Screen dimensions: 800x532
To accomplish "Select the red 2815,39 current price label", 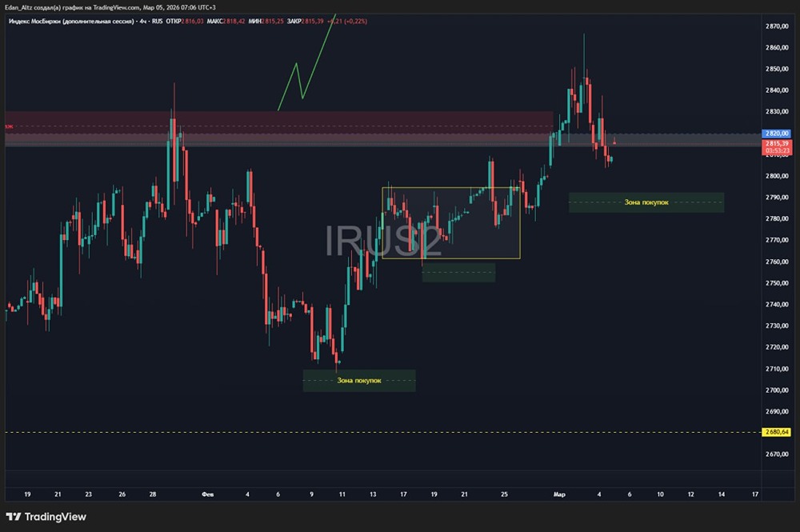I will coord(777,144).
